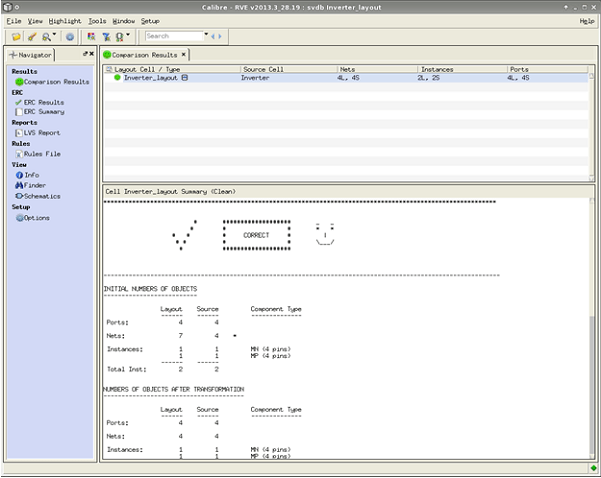Select ERC Summary in the Navigator
This screenshot has height=478, width=601.
(44, 112)
